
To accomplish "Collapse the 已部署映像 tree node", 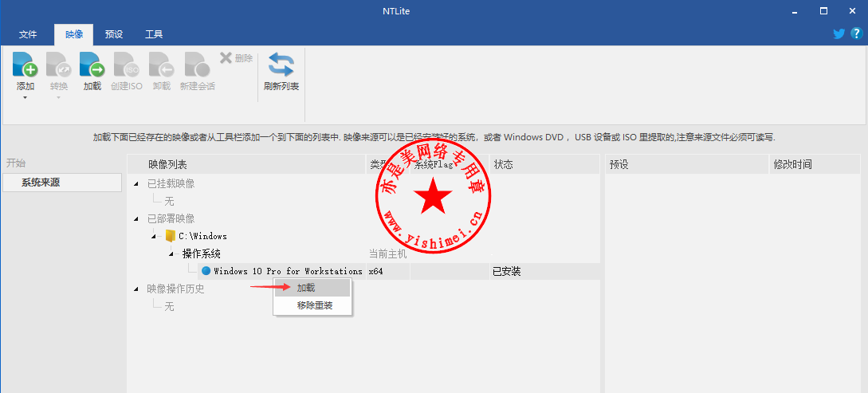I will point(136,219).
